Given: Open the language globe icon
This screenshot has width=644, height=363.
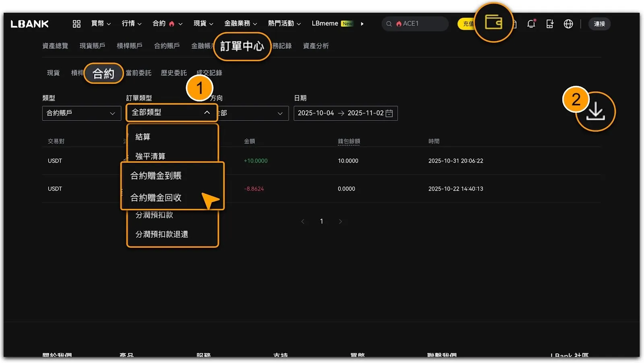Looking at the screenshot, I should (568, 24).
